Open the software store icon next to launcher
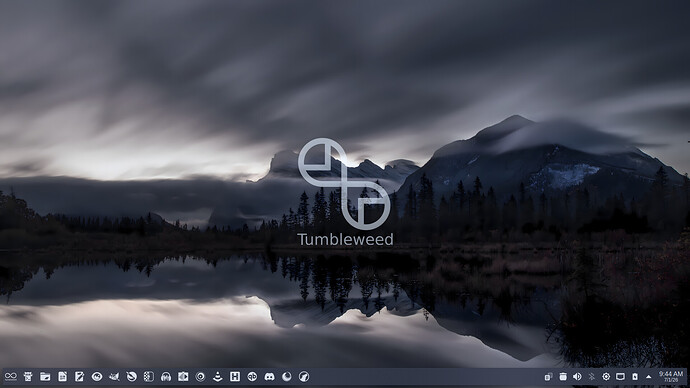The width and height of the screenshot is (690, 388). 28,377
